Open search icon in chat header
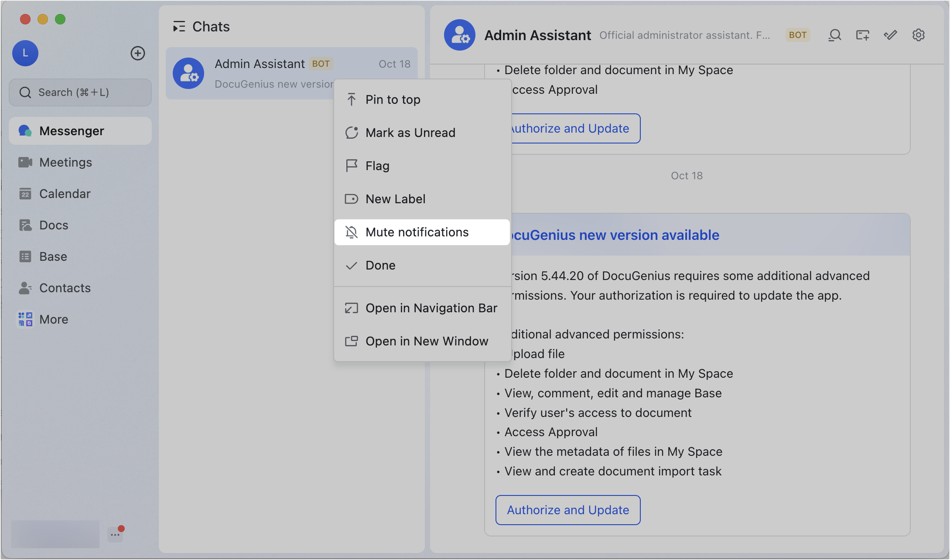 [x=834, y=35]
